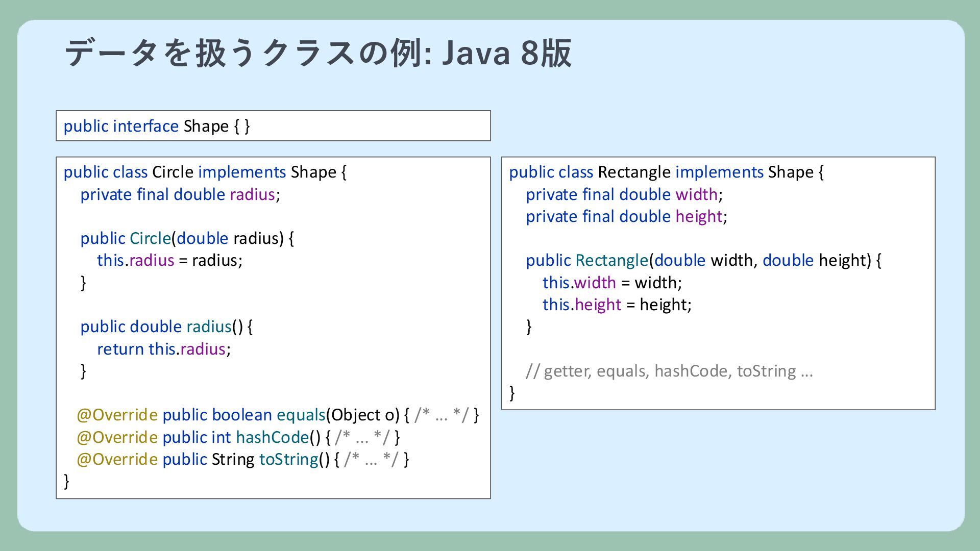Image resolution: width=980 pixels, height=551 pixels.
Task: Click 'this.width = width;' assignment line
Action: [611, 283]
